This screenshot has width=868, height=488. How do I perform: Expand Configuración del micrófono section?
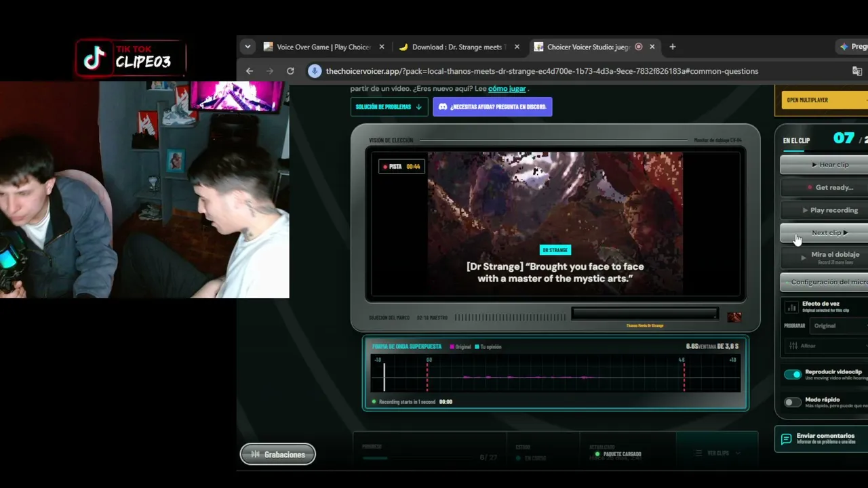coord(824,282)
